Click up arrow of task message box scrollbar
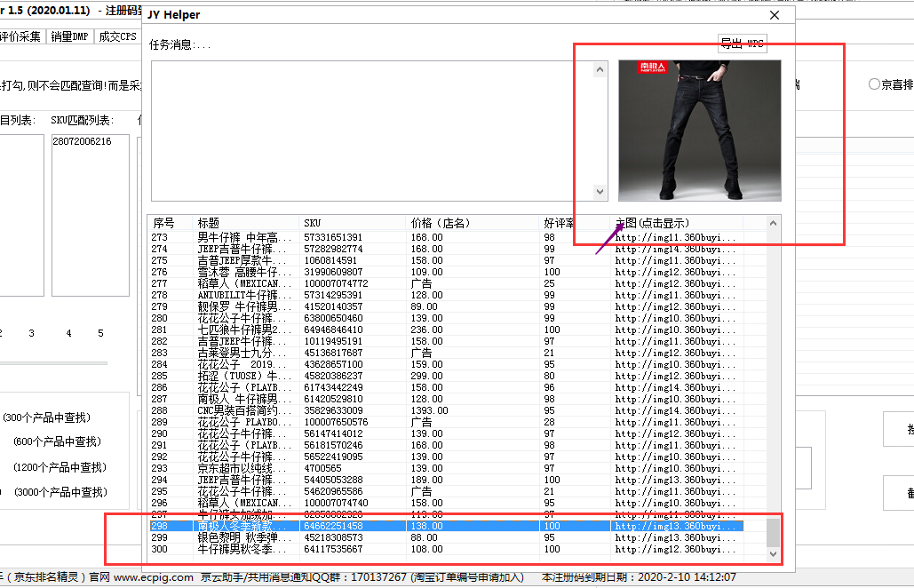 [x=600, y=70]
